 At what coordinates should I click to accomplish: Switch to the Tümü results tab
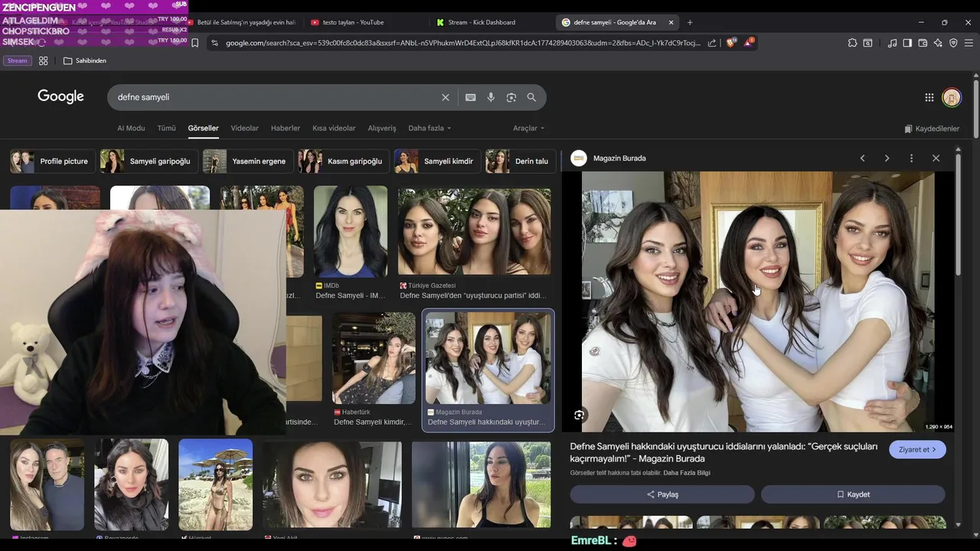pyautogui.click(x=166, y=128)
